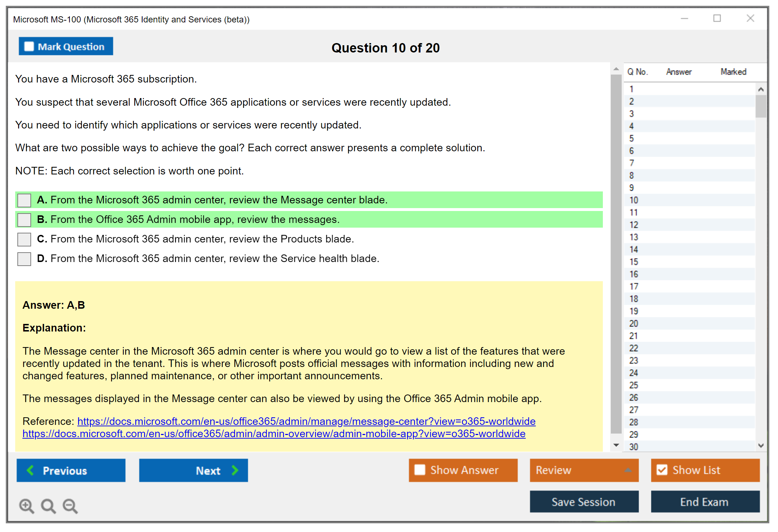Click the Previous button with the left chevron
The image size is (778, 532).
(71, 470)
